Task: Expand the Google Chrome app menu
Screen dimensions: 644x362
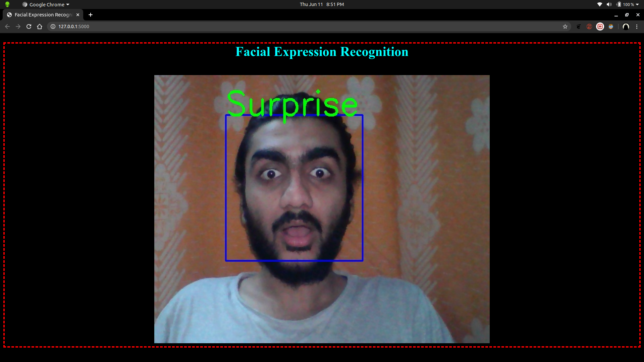Action: tap(46, 4)
